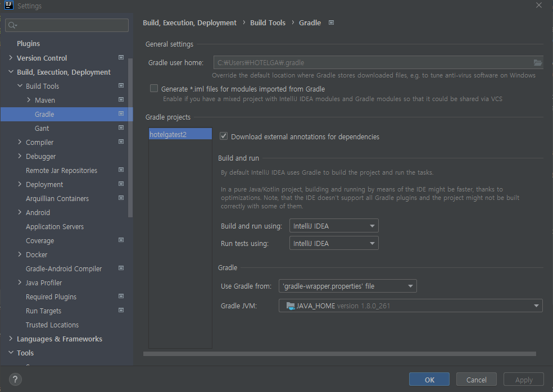Expand the Docker tree node
This screenshot has height=392, width=553.
[20, 254]
